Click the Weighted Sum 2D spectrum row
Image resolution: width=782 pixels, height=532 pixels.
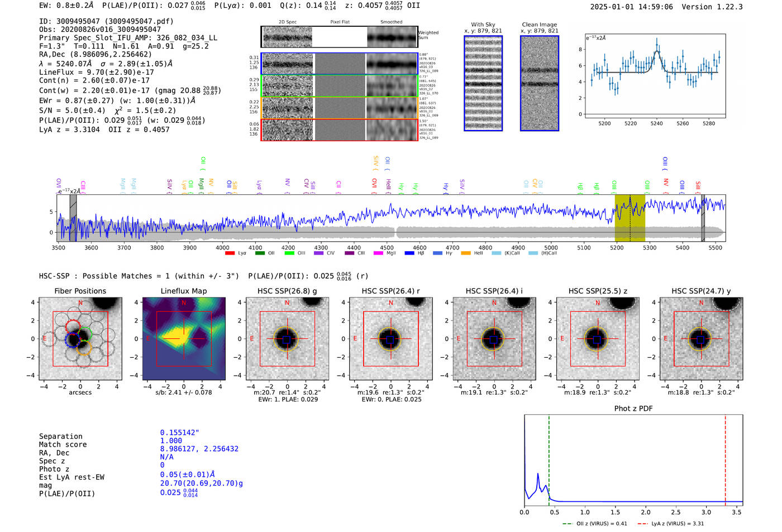pos(340,37)
